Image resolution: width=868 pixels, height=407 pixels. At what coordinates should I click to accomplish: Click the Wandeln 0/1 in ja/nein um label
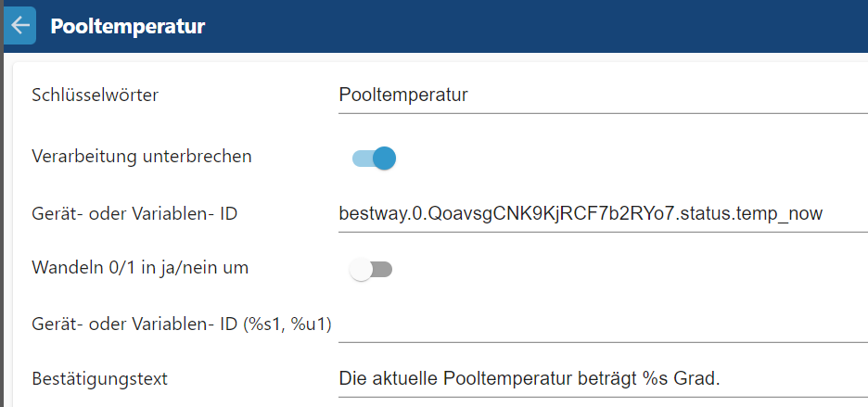(140, 267)
